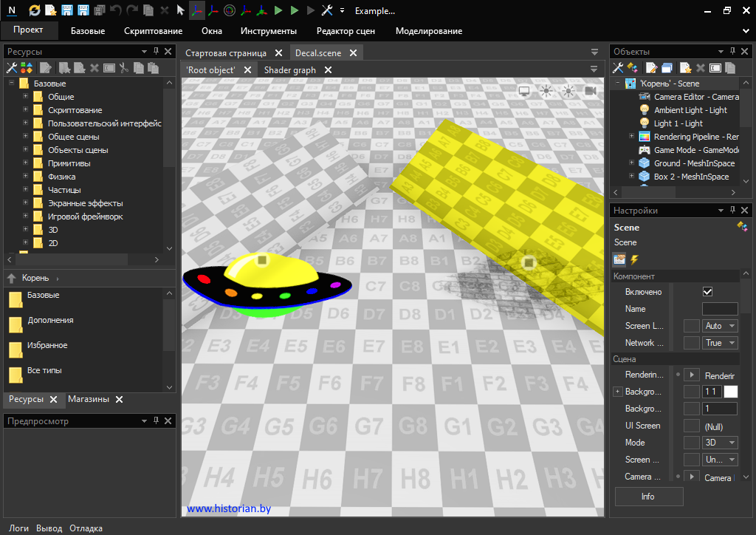
Task: Switch to the Shader graph tab
Action: point(289,70)
